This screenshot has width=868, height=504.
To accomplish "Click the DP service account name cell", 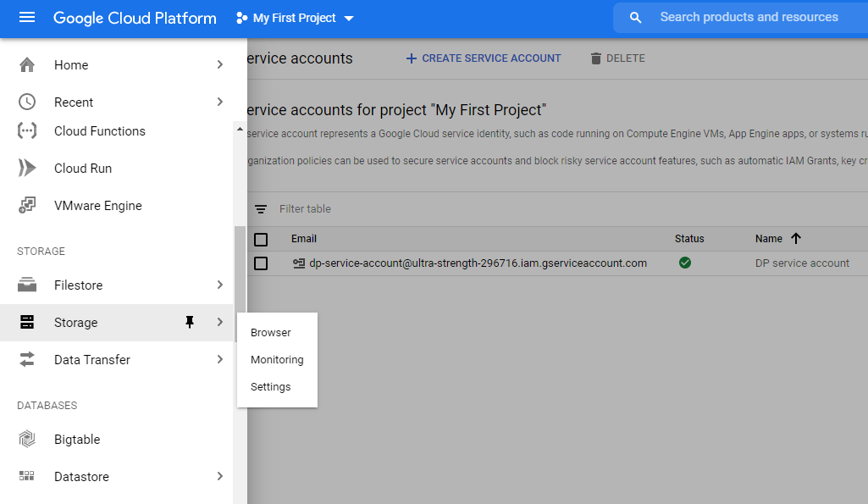I will click(x=802, y=263).
